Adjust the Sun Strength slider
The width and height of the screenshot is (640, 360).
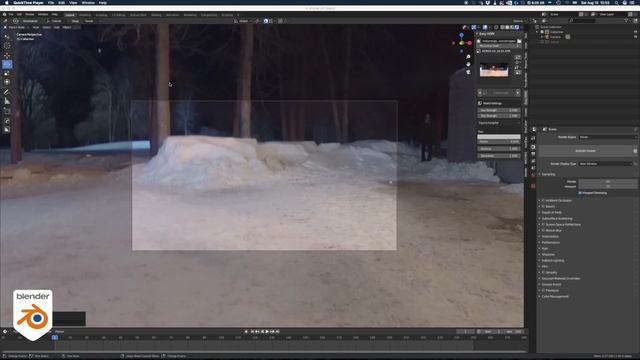click(x=499, y=110)
